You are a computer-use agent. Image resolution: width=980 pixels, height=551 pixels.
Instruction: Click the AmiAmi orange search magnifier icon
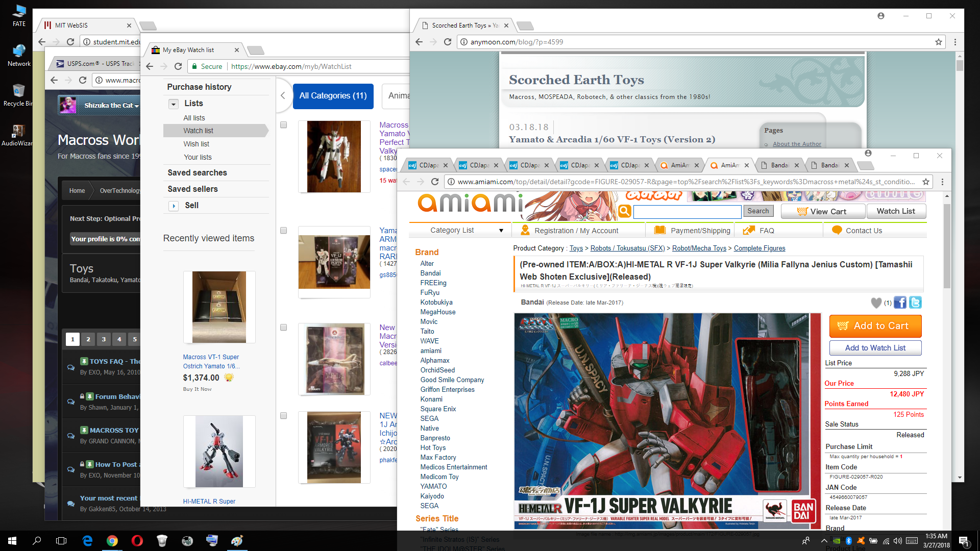[625, 211]
